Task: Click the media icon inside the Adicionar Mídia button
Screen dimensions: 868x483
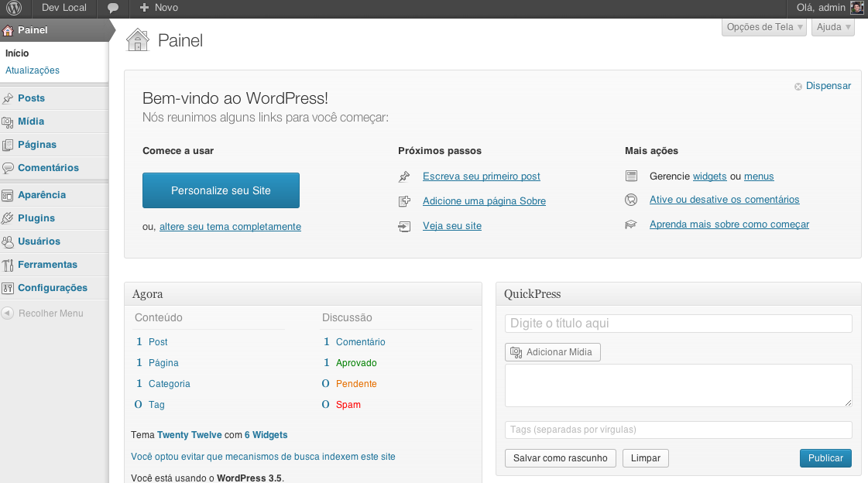Action: click(x=516, y=352)
